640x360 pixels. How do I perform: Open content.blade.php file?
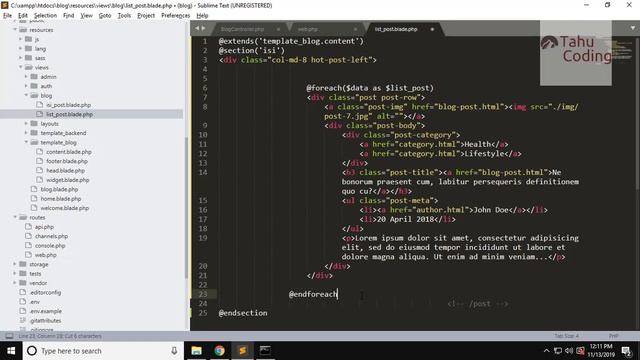(x=69, y=152)
